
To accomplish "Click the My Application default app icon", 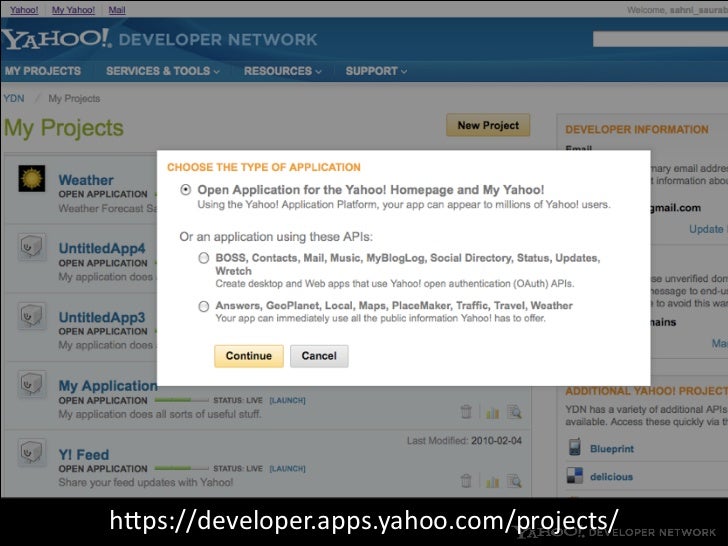I will click(x=32, y=384).
